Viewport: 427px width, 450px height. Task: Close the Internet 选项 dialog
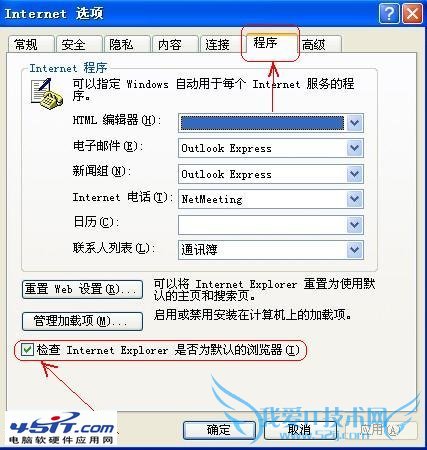click(x=412, y=14)
